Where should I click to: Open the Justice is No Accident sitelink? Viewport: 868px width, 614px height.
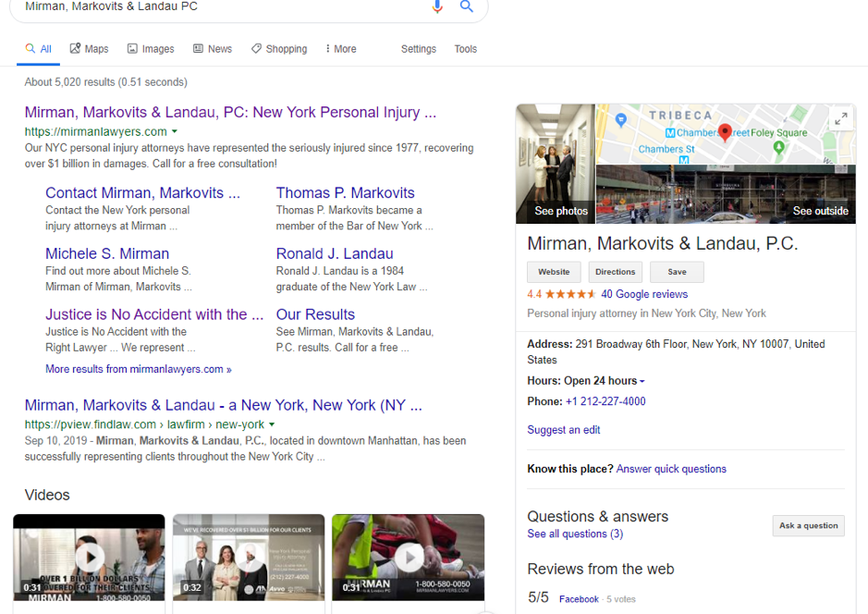154,314
